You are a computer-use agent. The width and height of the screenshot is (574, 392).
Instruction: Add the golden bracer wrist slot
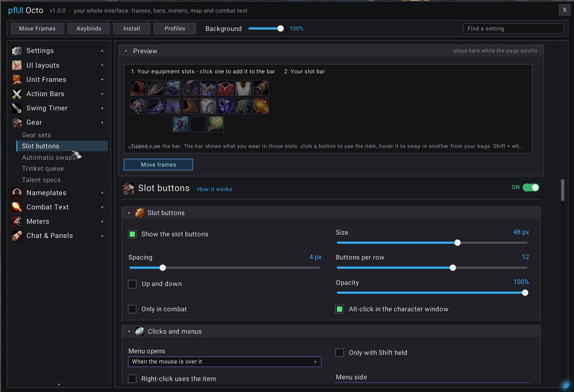pyautogui.click(x=261, y=88)
